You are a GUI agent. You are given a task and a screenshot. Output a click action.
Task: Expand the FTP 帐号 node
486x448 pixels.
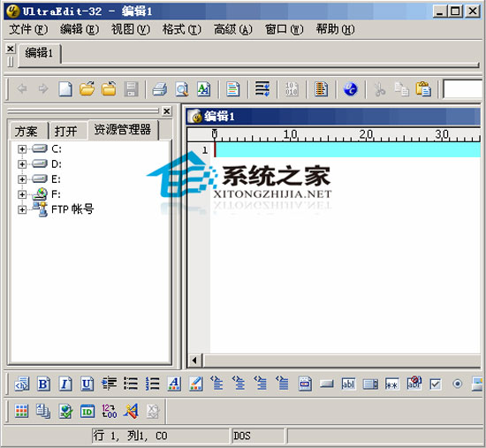tap(22, 209)
